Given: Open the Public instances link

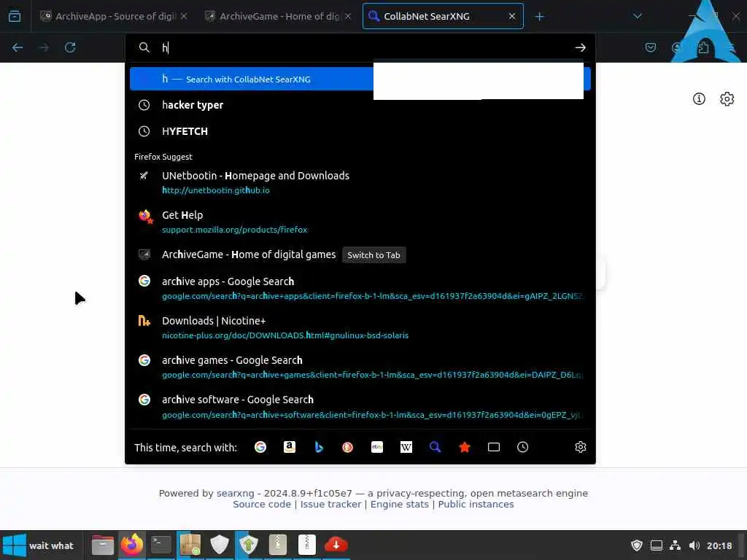Looking at the screenshot, I should click(476, 505).
